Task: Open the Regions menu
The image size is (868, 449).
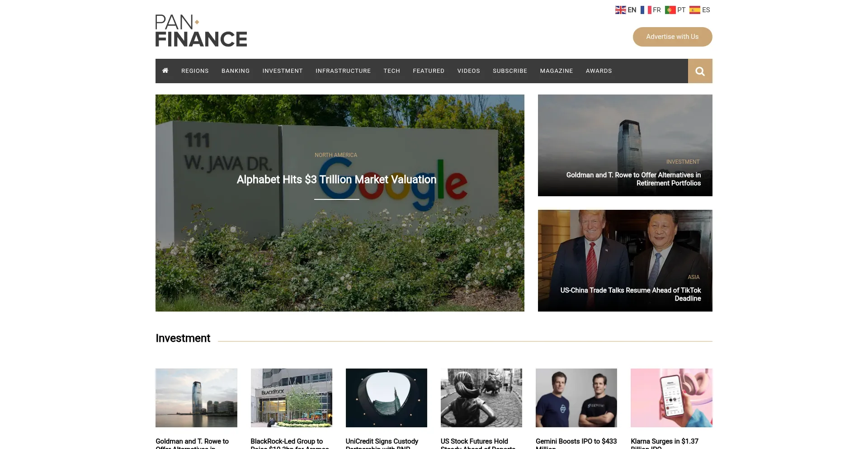Action: 195,71
